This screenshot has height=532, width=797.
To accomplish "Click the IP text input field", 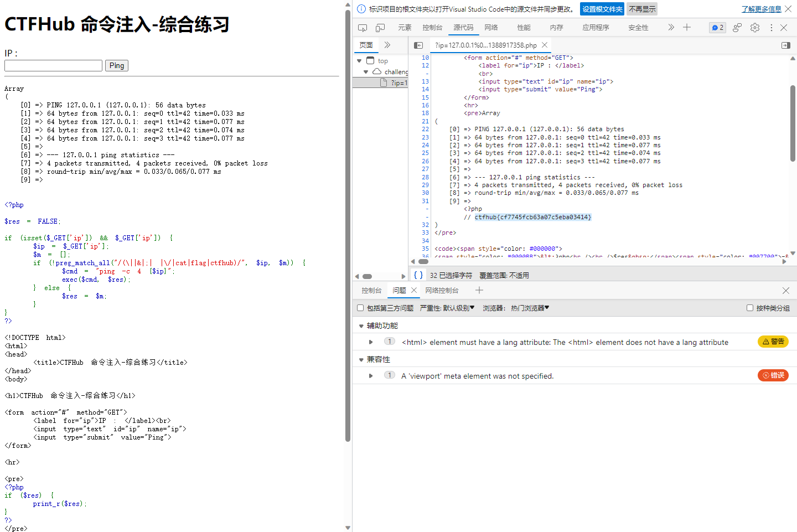I will (54, 65).
